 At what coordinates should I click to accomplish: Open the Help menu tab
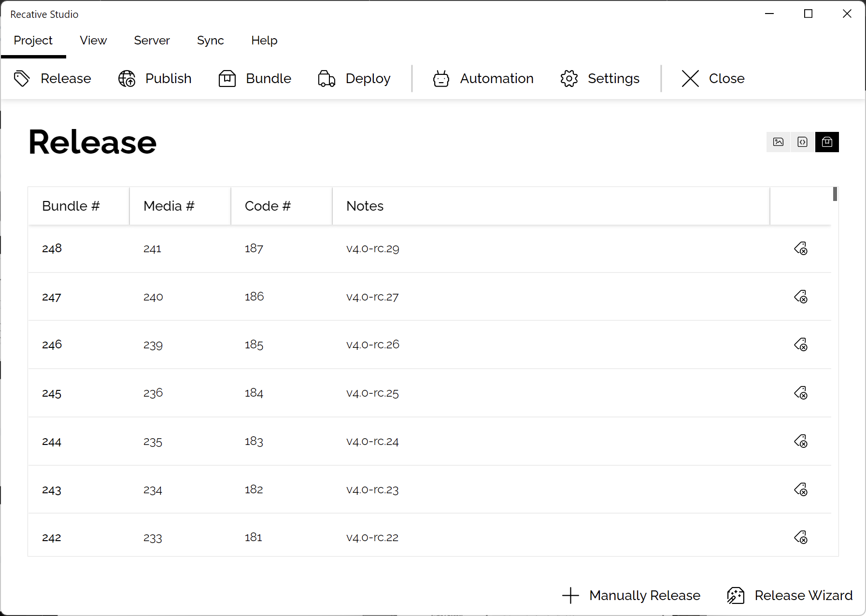[264, 41]
